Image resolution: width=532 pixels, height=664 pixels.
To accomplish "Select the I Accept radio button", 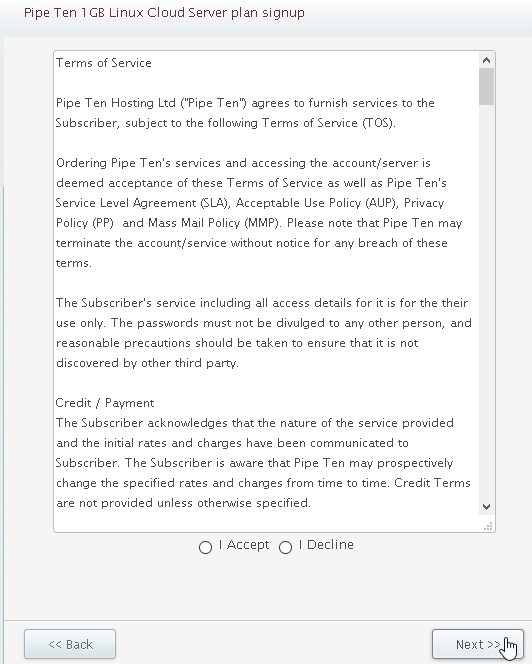I will (205, 547).
